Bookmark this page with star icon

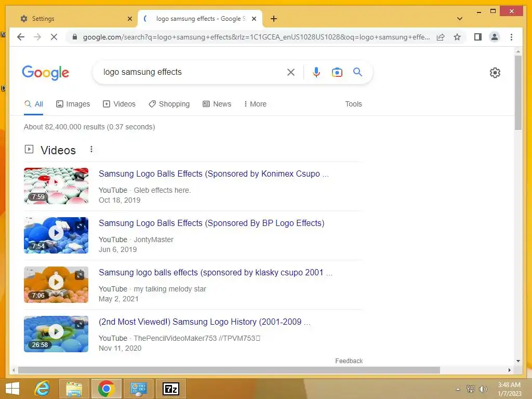pyautogui.click(x=457, y=37)
